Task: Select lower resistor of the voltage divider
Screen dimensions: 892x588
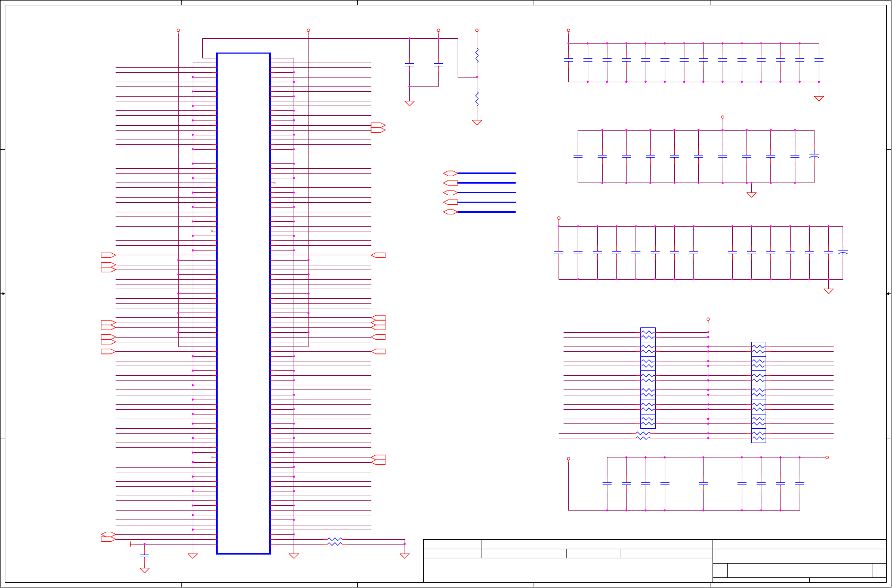Action: tap(477, 99)
